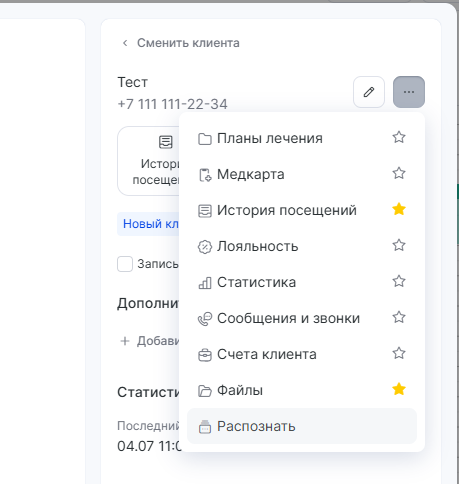The height and width of the screenshot is (484, 459).
Task: Click the folder icon next to Планы лечения
Action: coord(205,139)
